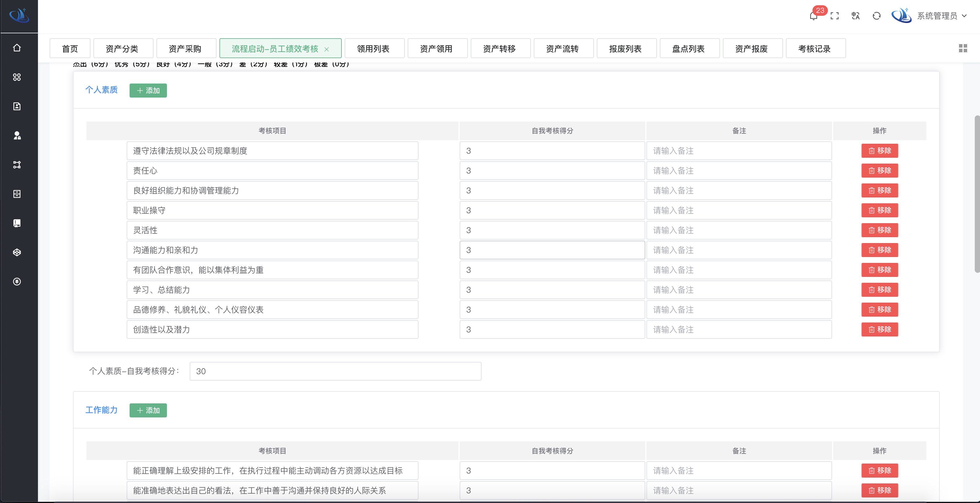This screenshot has height=503, width=980.
Task: Remove the 学习、总结能力 row
Action: 880,289
